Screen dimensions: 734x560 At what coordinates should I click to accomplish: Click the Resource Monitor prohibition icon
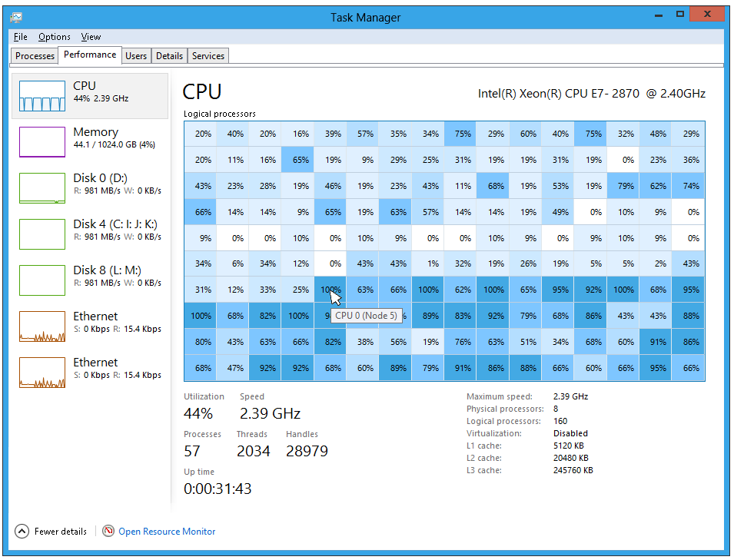(x=108, y=531)
